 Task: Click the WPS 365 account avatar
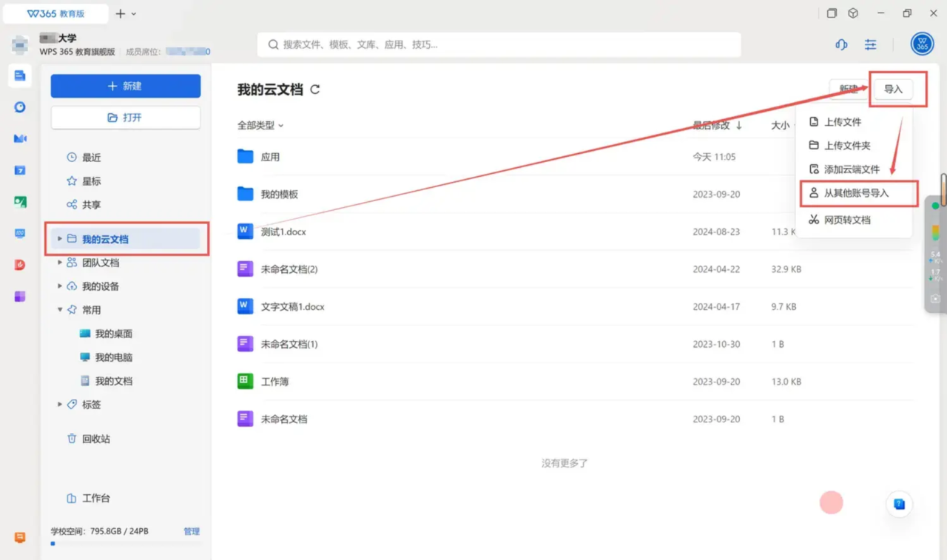(x=922, y=44)
